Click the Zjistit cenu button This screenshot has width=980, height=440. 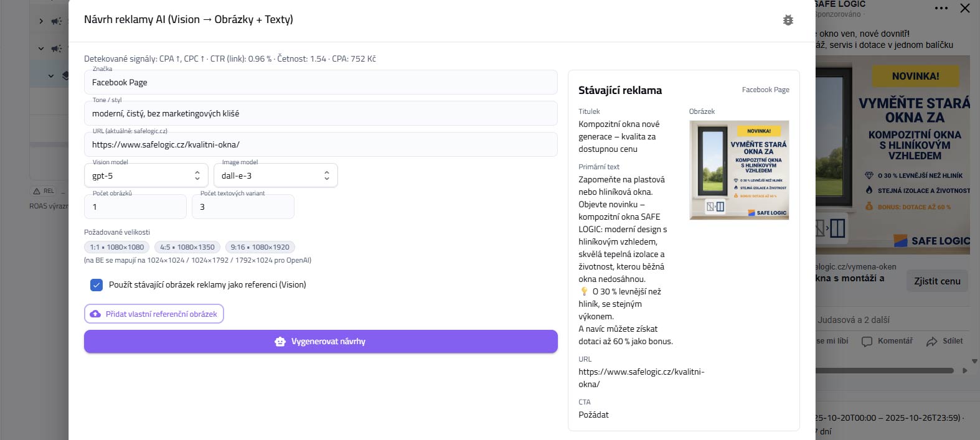tap(936, 281)
